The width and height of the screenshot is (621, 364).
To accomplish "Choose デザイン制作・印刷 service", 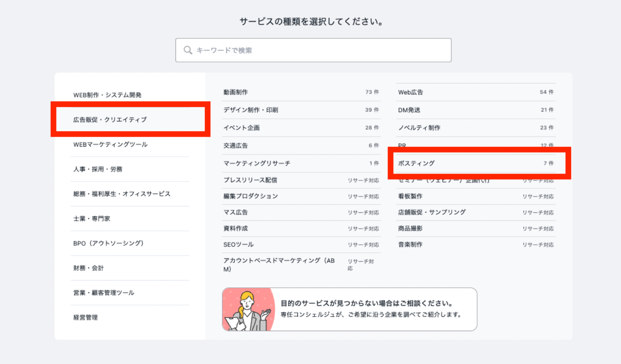I will 251,110.
